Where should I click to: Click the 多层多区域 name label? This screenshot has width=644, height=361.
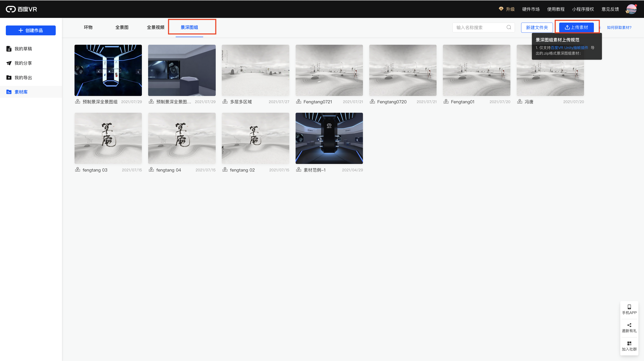pos(241,102)
